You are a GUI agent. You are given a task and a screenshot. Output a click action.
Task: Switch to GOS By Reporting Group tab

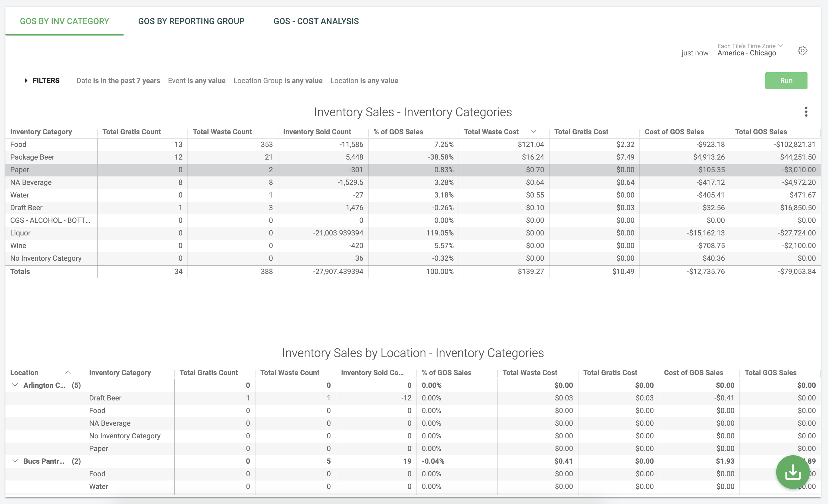(191, 21)
